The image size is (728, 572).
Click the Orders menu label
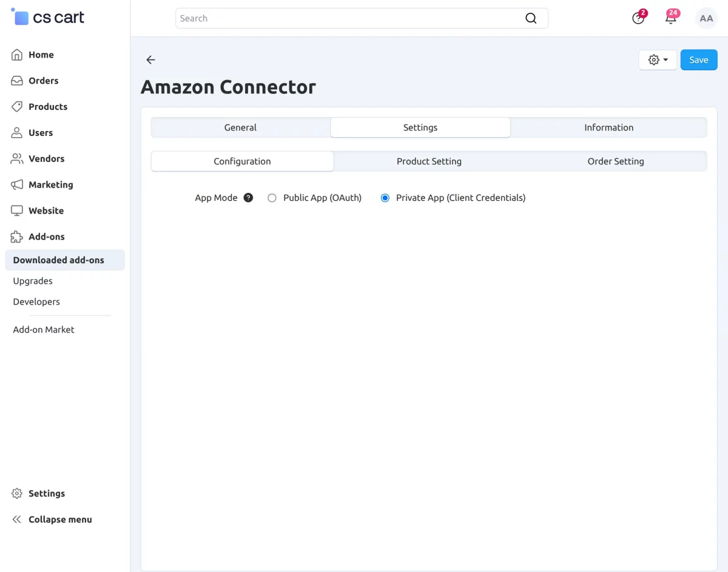pos(44,81)
